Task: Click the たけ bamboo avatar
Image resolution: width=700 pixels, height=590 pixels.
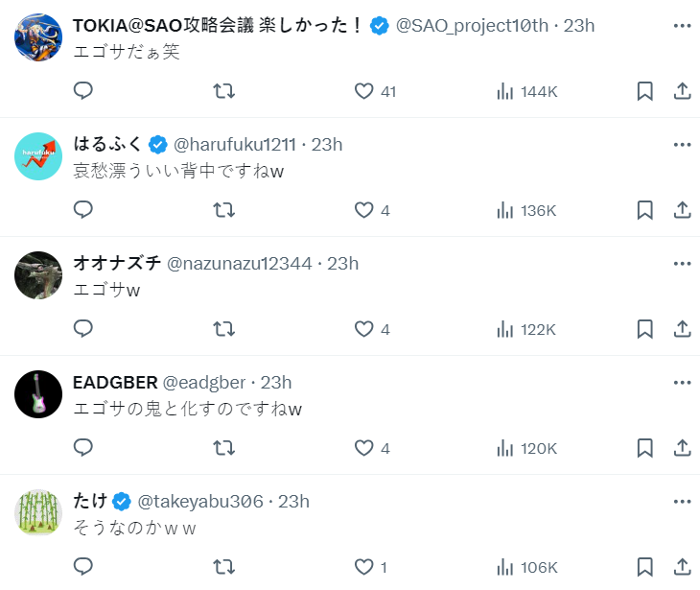Action: 38,513
